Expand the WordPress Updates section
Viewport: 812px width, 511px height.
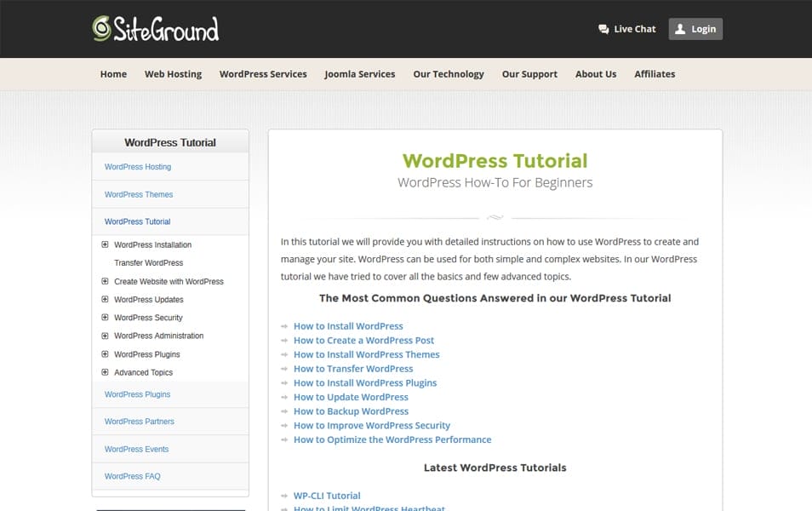click(106, 299)
